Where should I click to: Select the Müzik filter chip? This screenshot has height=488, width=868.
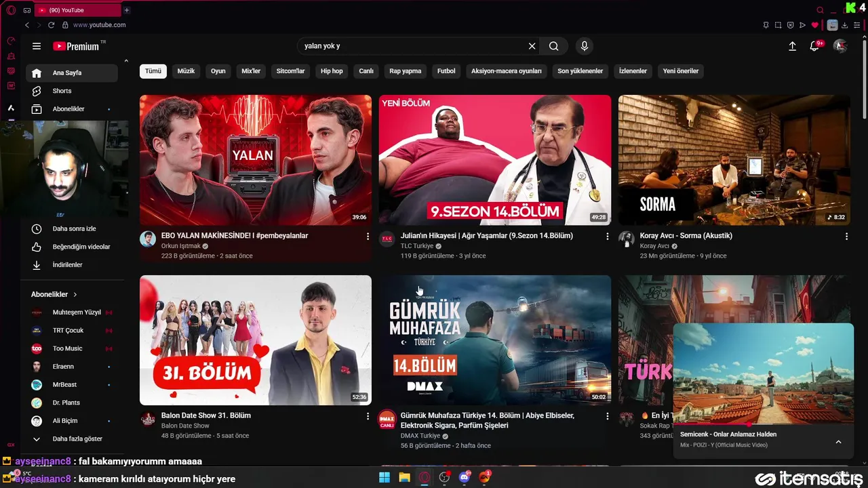click(x=186, y=71)
